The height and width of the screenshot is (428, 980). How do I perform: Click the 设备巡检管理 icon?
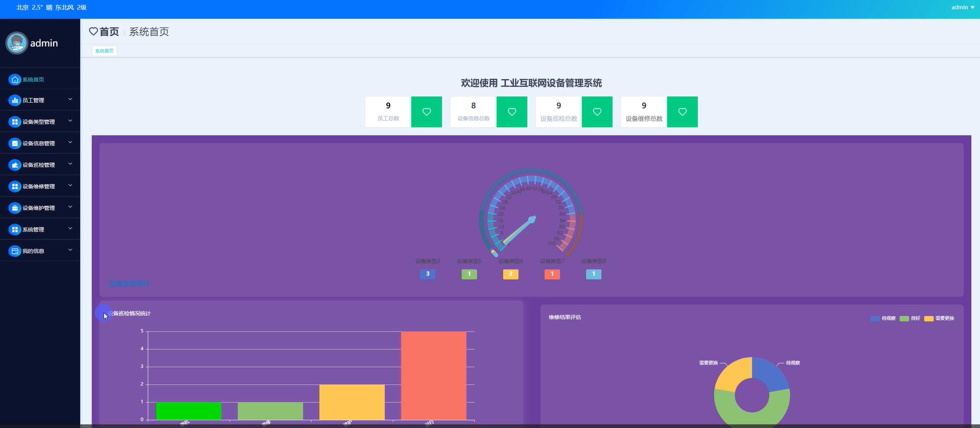pyautogui.click(x=15, y=165)
